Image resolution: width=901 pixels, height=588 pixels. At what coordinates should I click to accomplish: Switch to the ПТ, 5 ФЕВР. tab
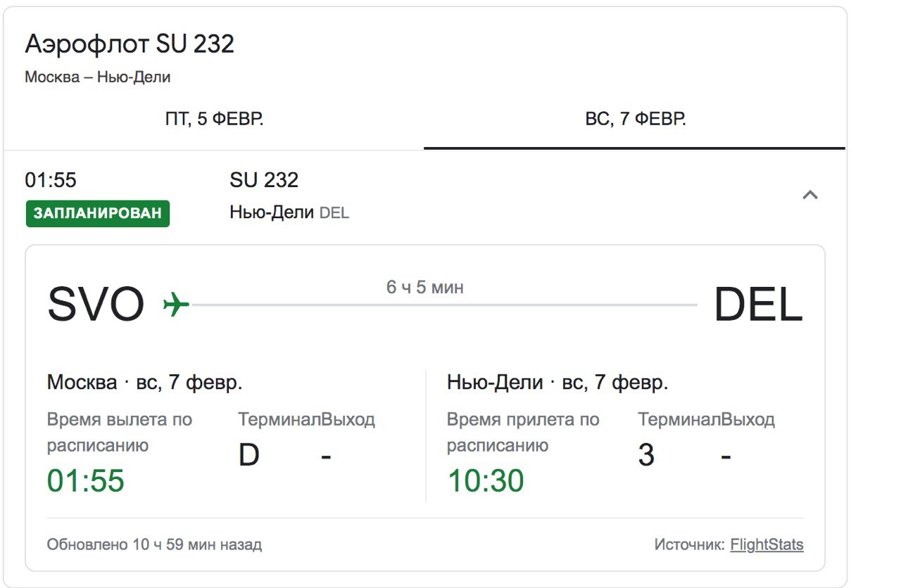(214, 119)
